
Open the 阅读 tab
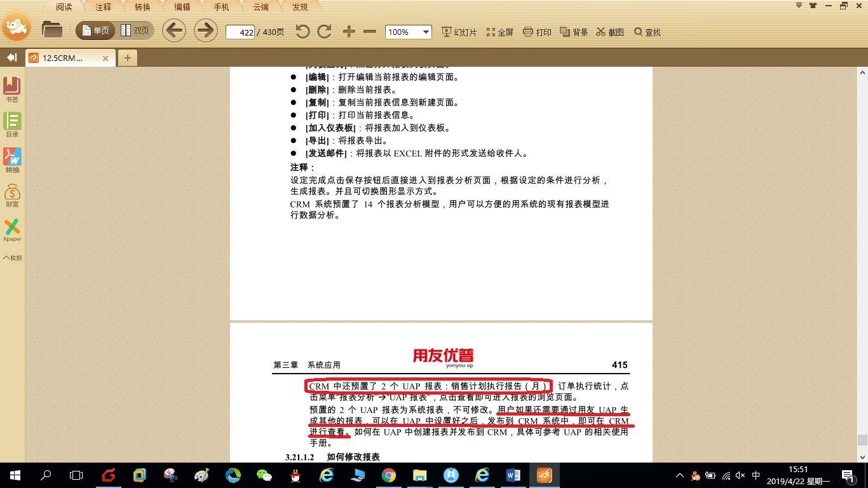click(x=64, y=7)
